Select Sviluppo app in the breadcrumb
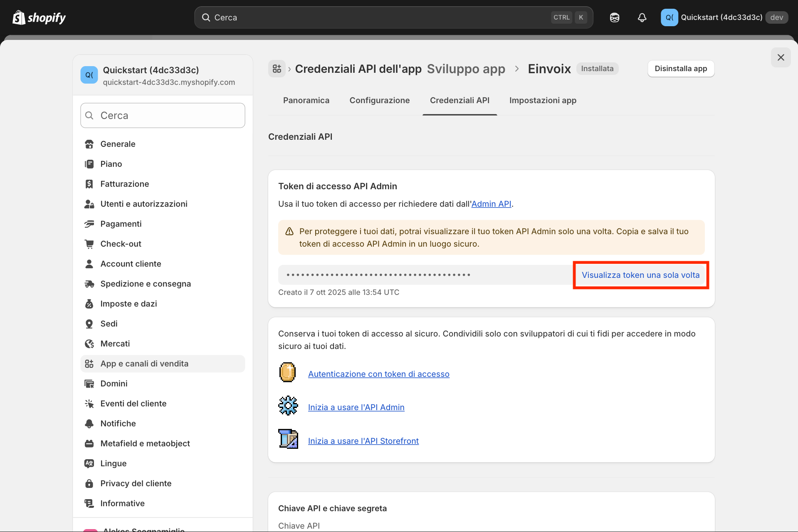The image size is (798, 532). click(x=466, y=69)
